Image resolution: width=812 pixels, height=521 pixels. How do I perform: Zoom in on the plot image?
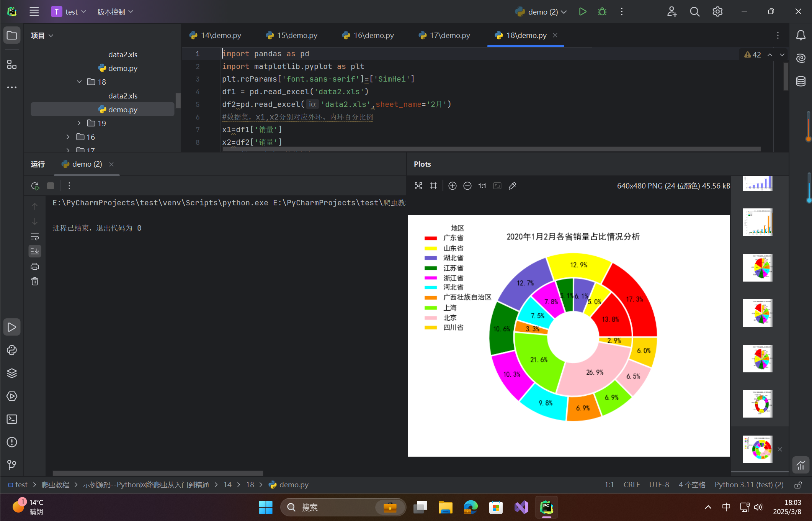(452, 186)
